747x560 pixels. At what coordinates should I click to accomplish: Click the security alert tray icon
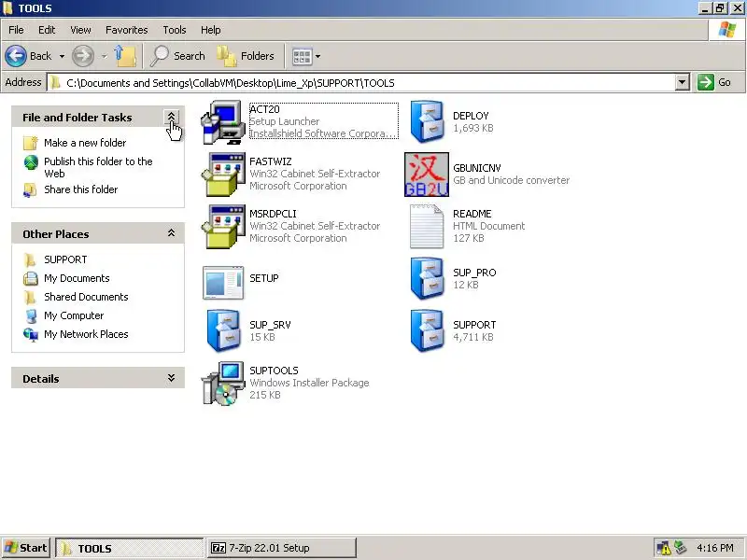(664, 548)
